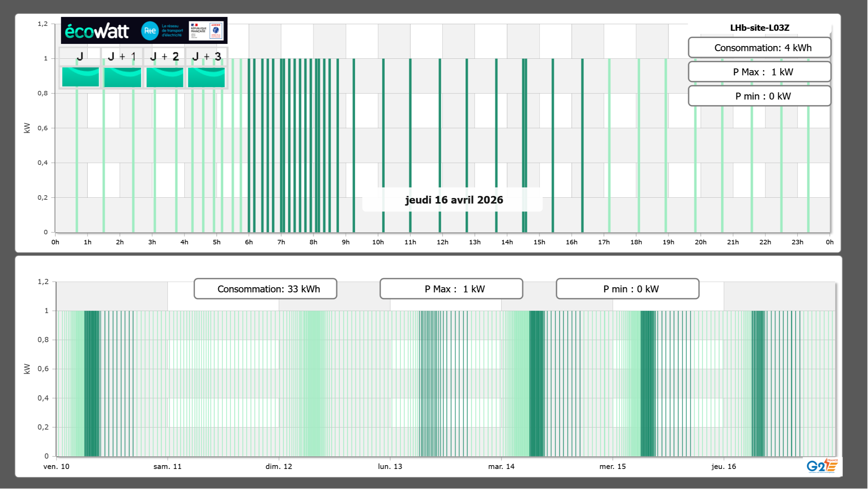Click the green signal icon under J+3
868x489 pixels.
pyautogui.click(x=206, y=77)
